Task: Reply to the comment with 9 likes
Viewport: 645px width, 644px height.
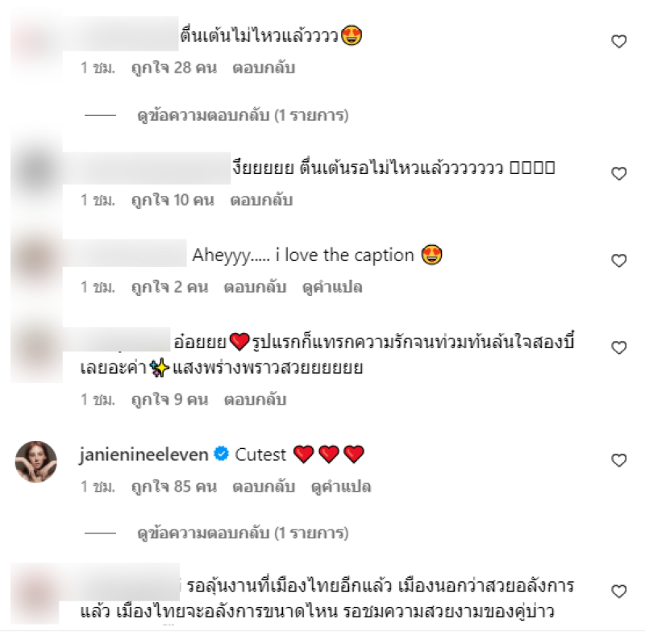Action: (x=255, y=400)
